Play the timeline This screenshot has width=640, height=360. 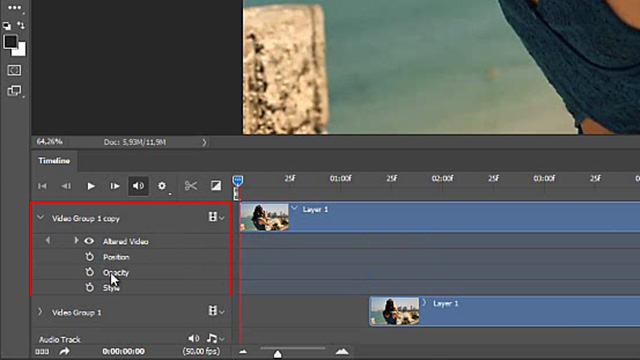click(91, 186)
